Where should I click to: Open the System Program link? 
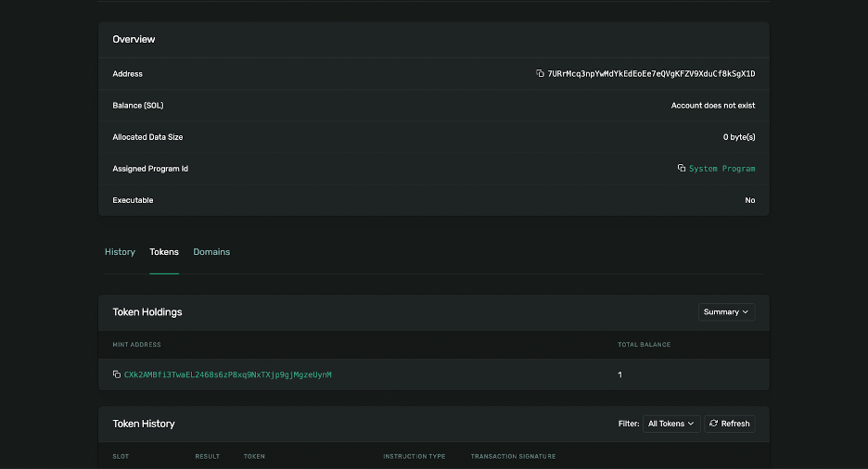point(721,169)
